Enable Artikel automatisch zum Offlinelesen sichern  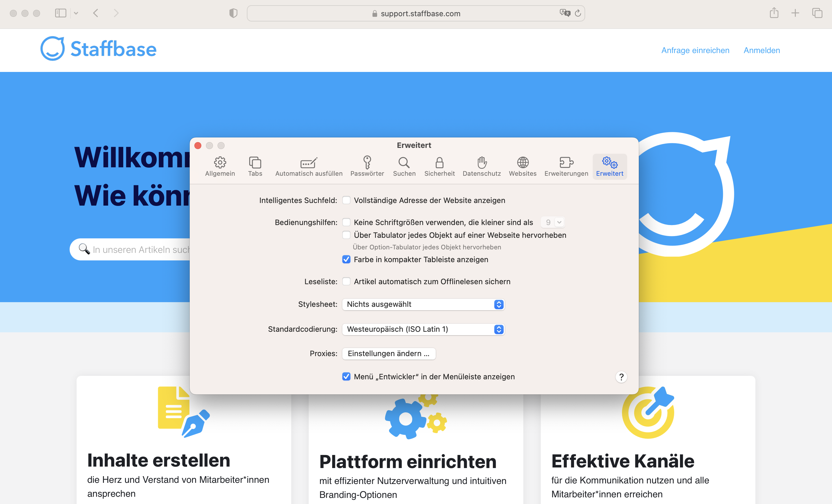click(x=346, y=281)
